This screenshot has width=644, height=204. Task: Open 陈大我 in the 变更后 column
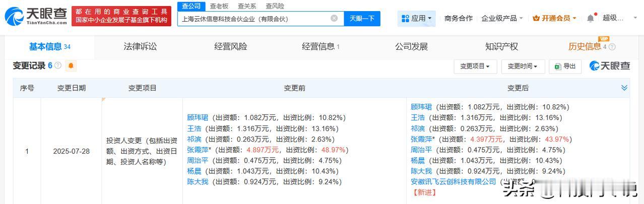coord(421,171)
